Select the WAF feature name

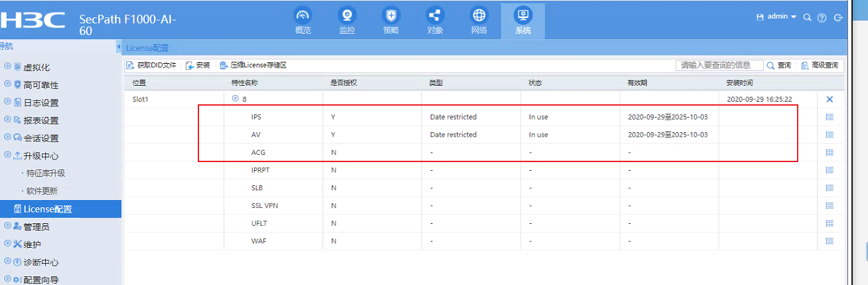(x=258, y=241)
